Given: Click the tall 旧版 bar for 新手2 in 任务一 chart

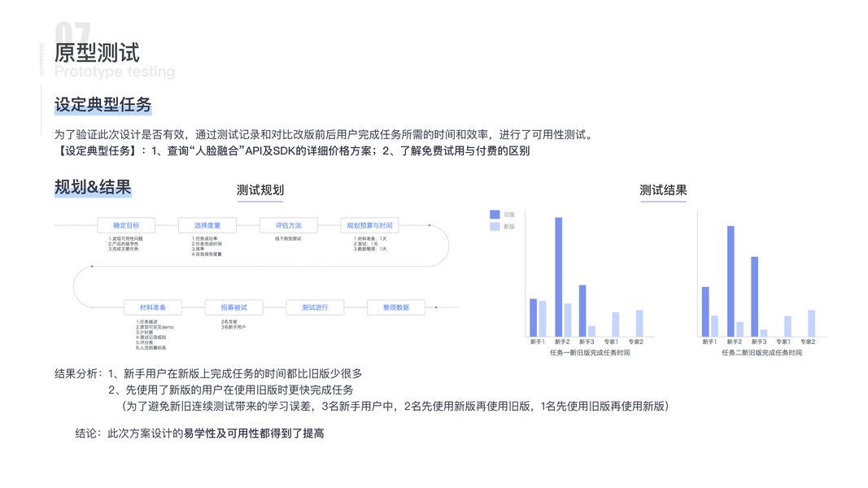Looking at the screenshot, I should tap(559, 277).
